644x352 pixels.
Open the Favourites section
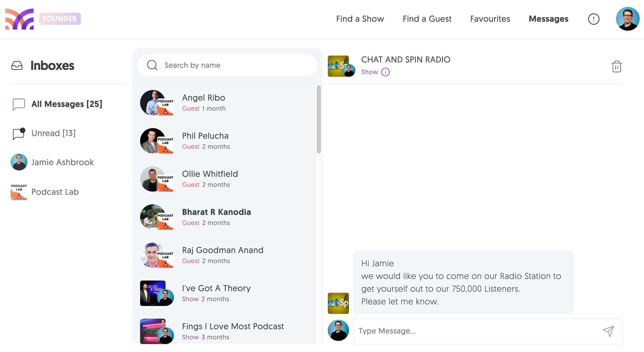(x=490, y=19)
